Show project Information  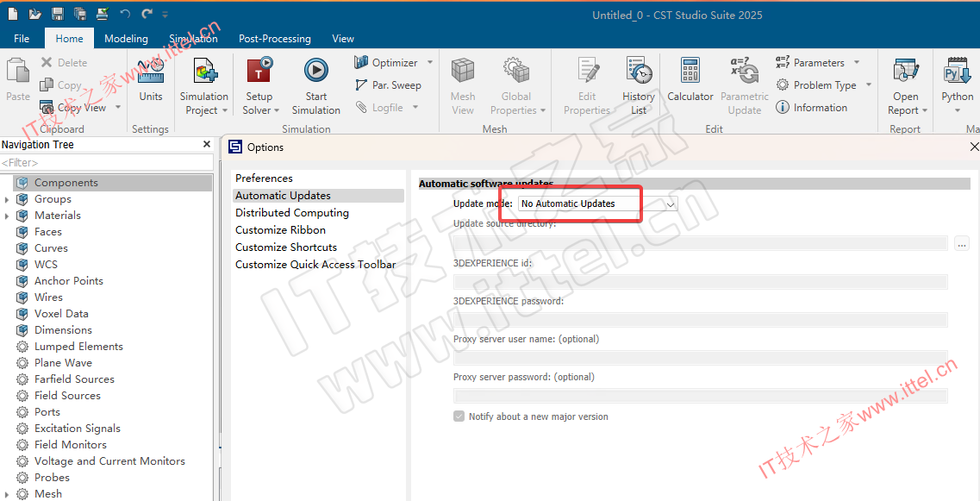812,108
